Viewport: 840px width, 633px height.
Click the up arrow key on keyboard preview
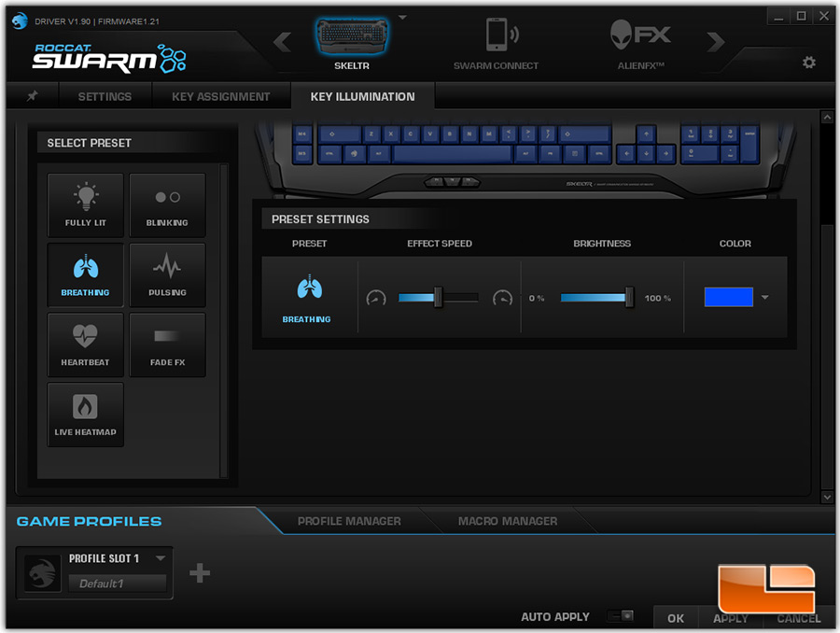coord(646,134)
